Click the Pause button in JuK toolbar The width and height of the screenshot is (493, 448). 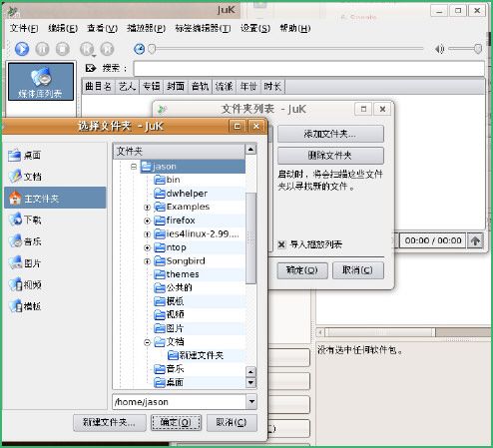pos(42,49)
